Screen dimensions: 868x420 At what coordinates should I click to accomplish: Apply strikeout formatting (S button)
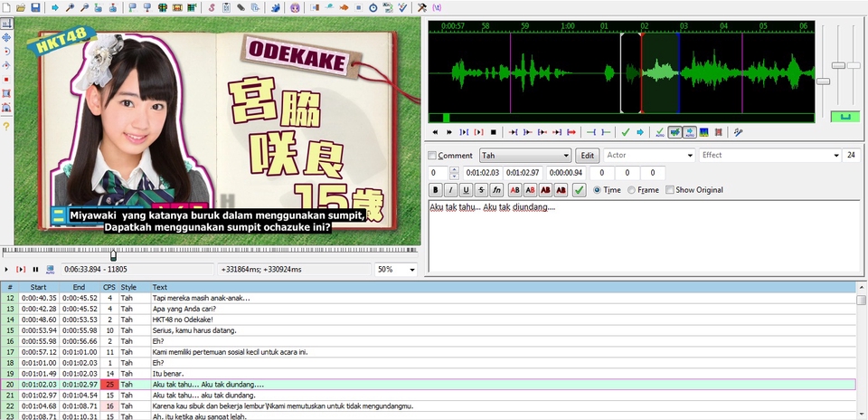482,190
